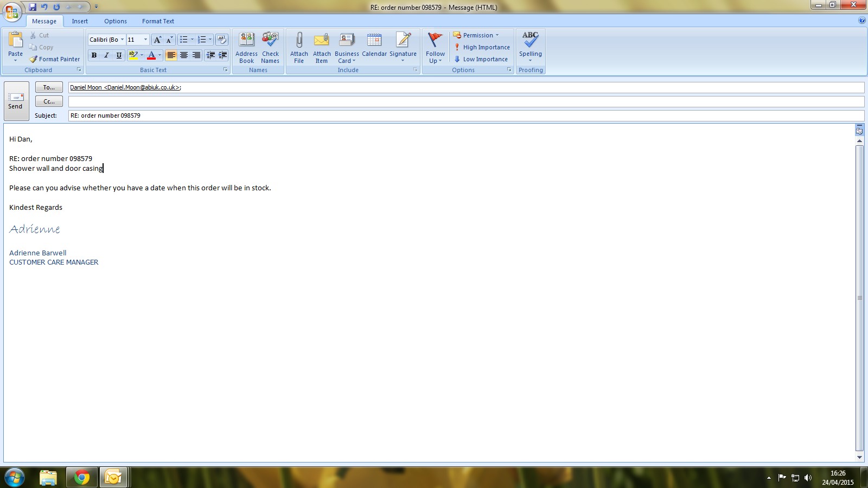Viewport: 868px width, 488px height.
Task: Insert a Business Card
Action: pyautogui.click(x=347, y=48)
